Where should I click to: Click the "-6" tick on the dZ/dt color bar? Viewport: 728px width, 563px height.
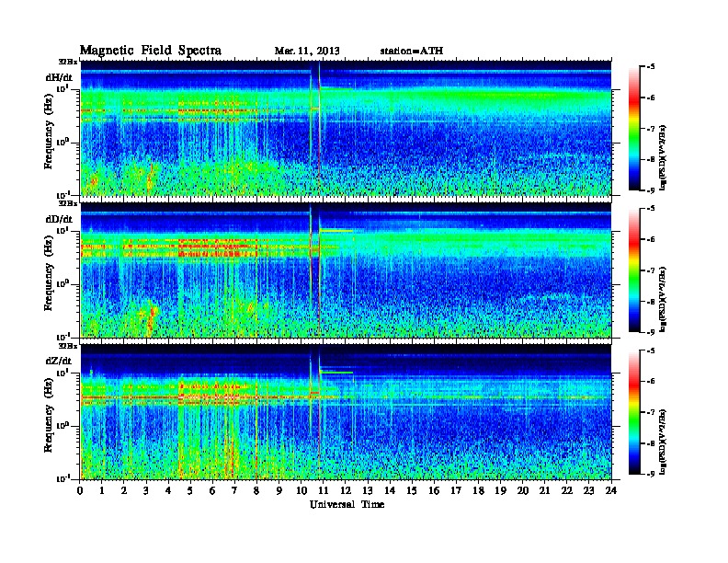pyautogui.click(x=651, y=381)
